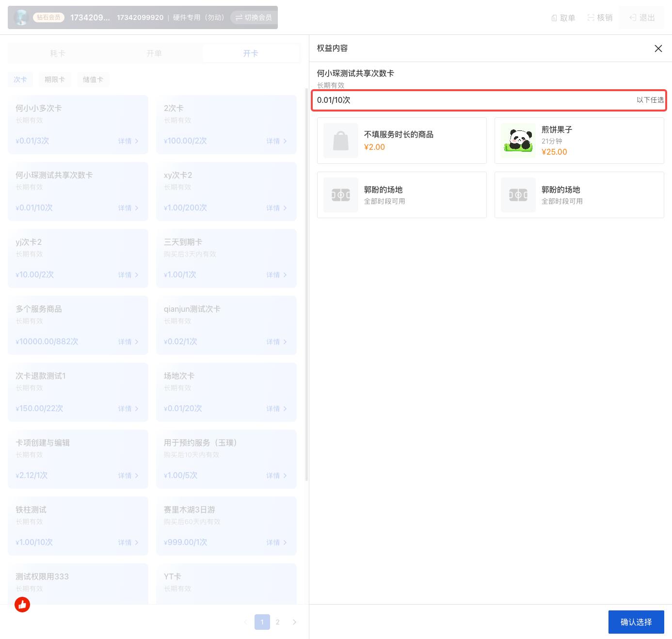Click the 权益内容 panel title
The height and width of the screenshot is (639, 672).
click(x=332, y=48)
